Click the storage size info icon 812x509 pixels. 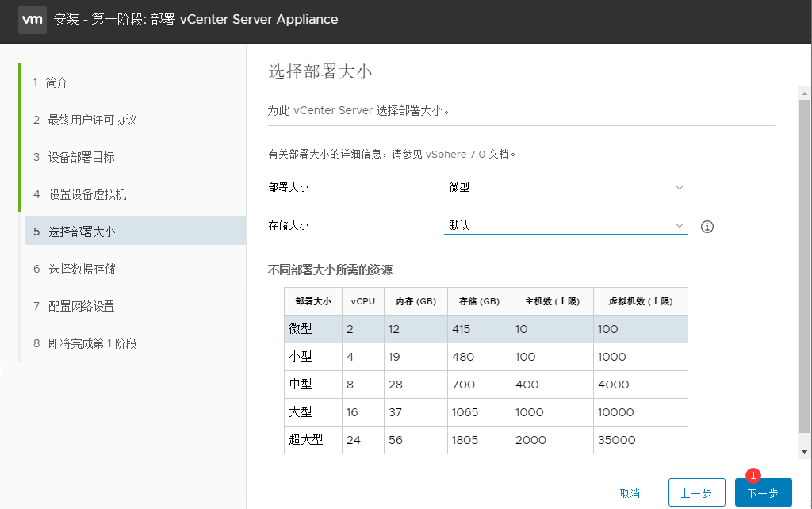coord(707,227)
